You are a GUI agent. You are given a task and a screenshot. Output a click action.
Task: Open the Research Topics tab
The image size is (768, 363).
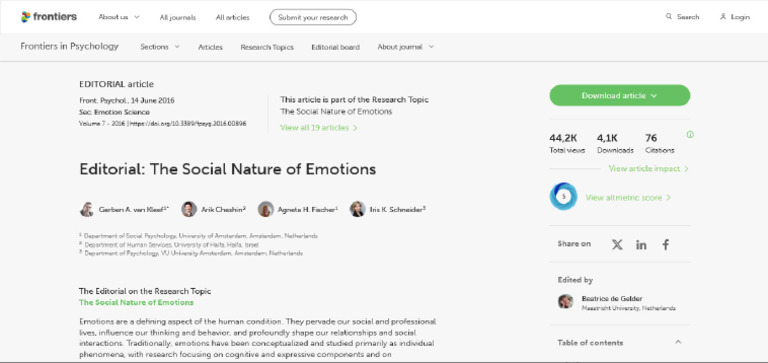(x=267, y=47)
